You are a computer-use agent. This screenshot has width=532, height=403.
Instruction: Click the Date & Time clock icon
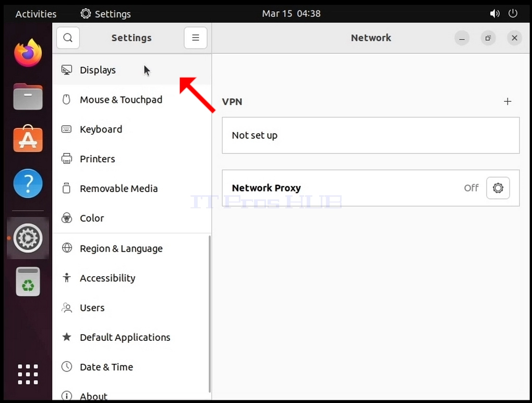pos(67,366)
